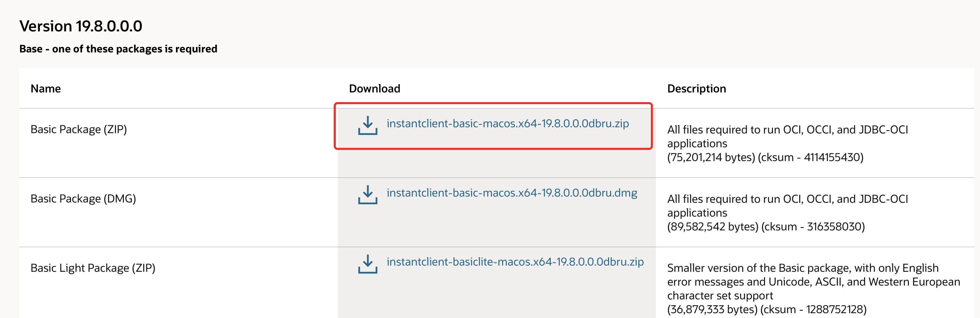Click the Description column header
This screenshot has height=318, width=980.
(x=696, y=88)
